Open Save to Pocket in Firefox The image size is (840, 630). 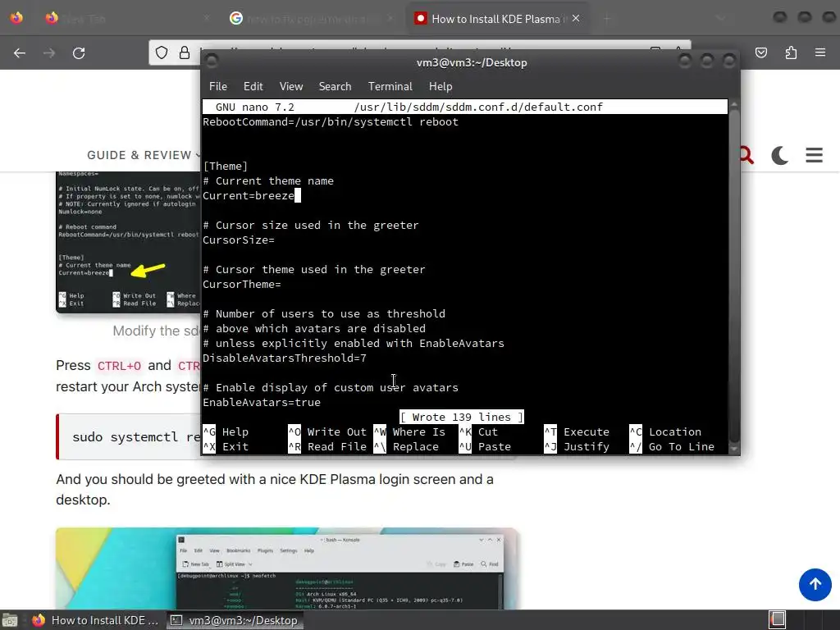761,52
